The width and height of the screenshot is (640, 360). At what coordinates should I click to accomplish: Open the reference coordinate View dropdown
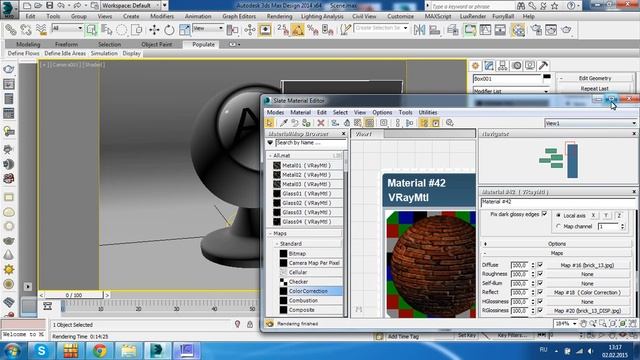(208, 28)
